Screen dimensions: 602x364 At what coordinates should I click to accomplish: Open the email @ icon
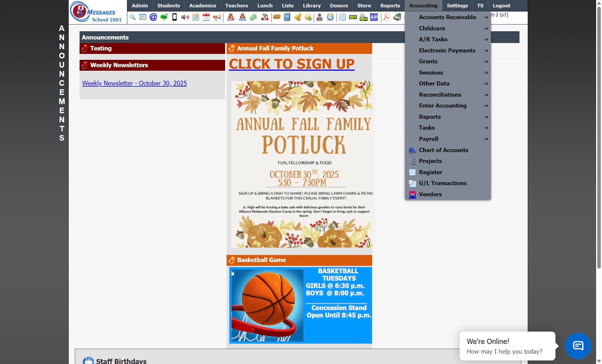(153, 17)
